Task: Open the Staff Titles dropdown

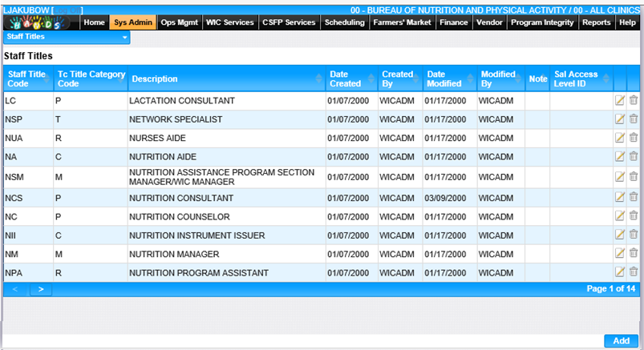Action: [67, 37]
